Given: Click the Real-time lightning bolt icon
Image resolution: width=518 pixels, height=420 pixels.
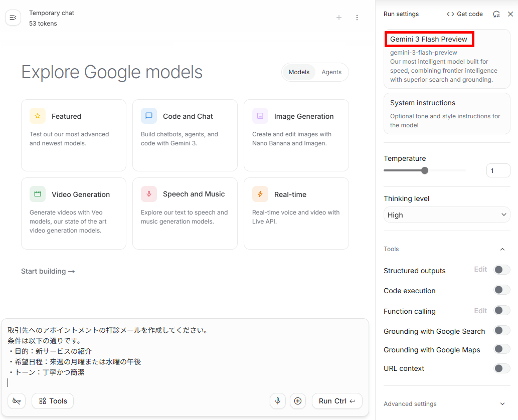Looking at the screenshot, I should [x=260, y=194].
